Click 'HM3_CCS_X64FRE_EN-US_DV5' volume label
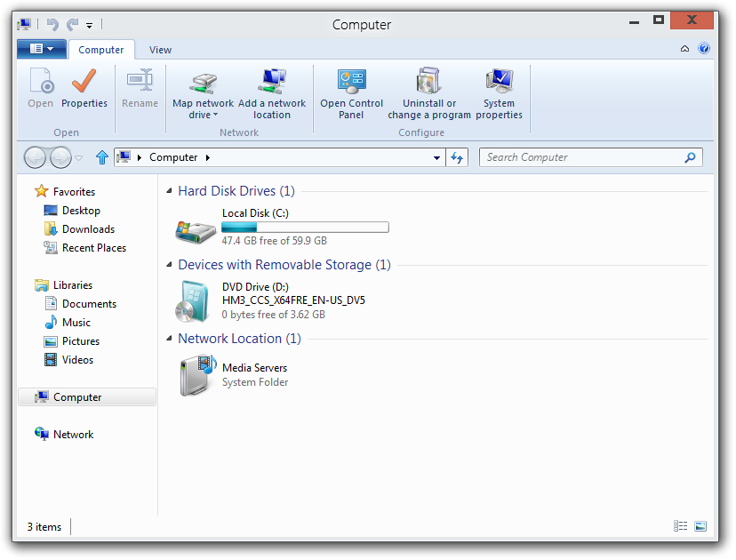Viewport: 736px width, 560px height. tap(293, 300)
